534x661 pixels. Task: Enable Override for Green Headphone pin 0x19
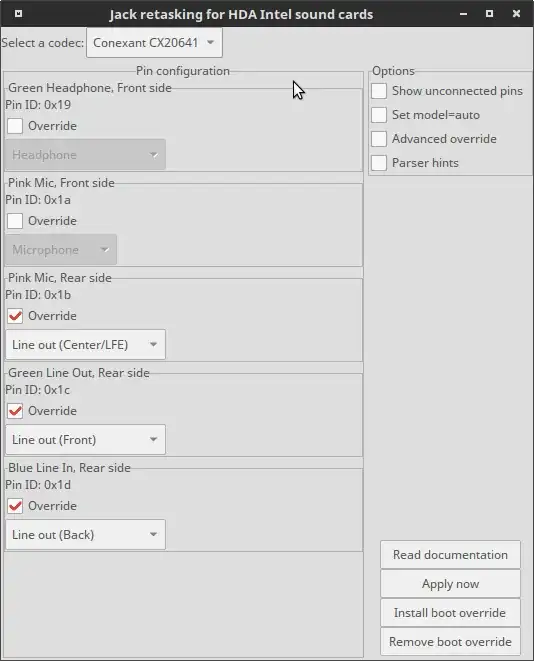click(x=15, y=126)
